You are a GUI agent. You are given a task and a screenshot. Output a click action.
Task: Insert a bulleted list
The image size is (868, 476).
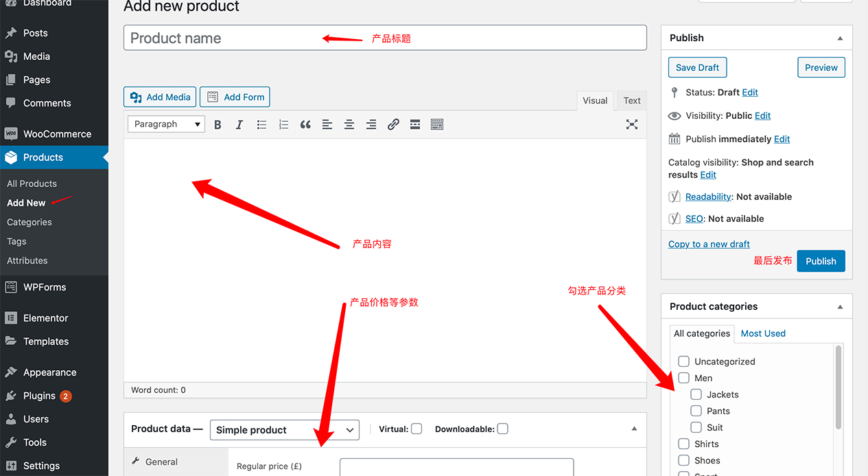pyautogui.click(x=261, y=124)
